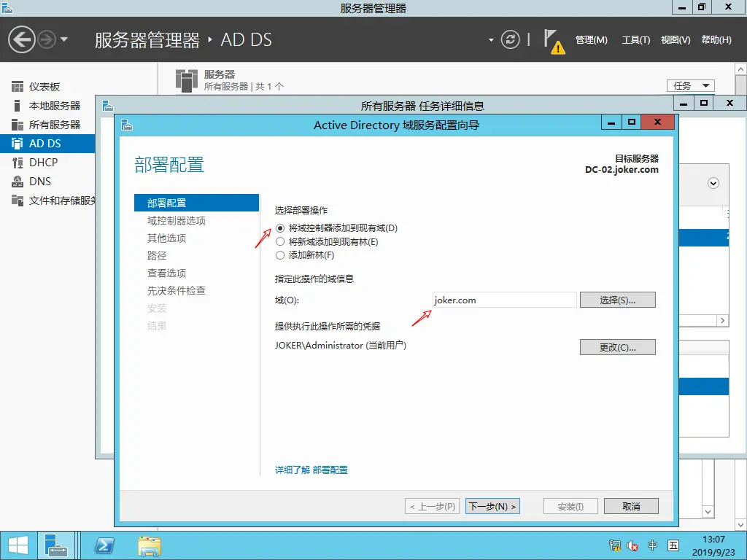This screenshot has width=747, height=560.
Task: Click the 所有服务器 servers icon
Action: point(18,125)
